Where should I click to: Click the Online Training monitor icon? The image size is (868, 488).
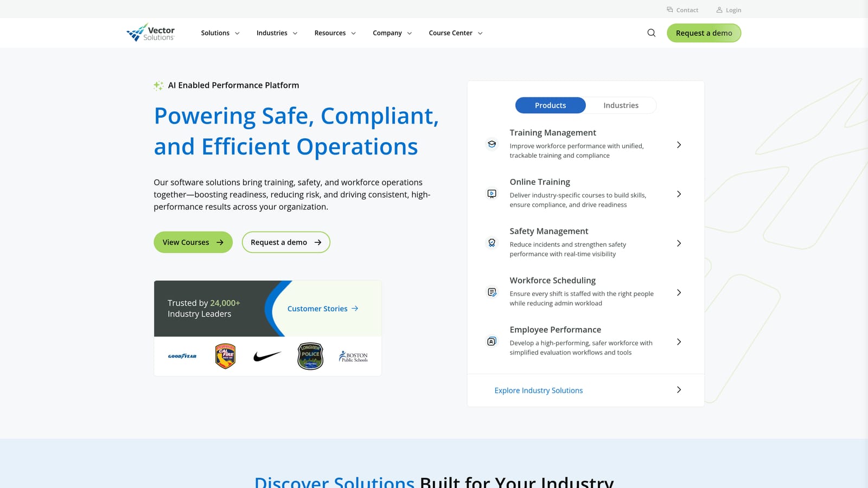point(492,194)
